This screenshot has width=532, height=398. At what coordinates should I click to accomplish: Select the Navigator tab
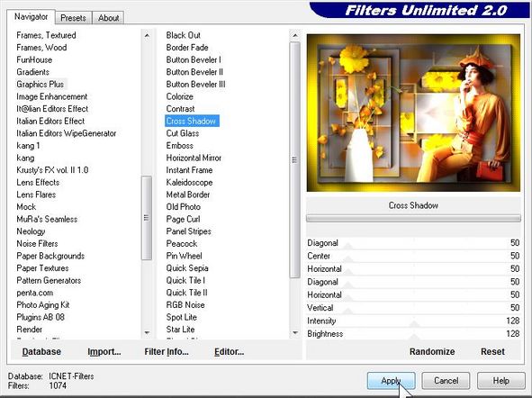31,16
